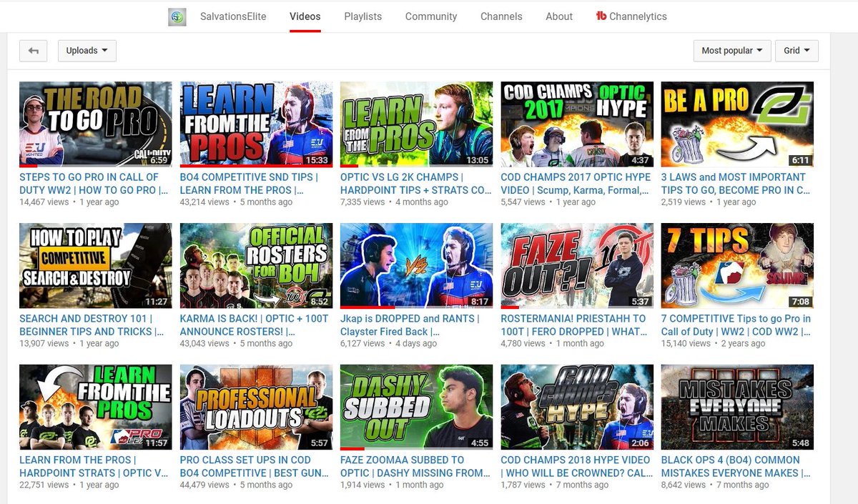This screenshot has height=504, width=858.
Task: Click the '8,642 views' text
Action: (x=684, y=485)
